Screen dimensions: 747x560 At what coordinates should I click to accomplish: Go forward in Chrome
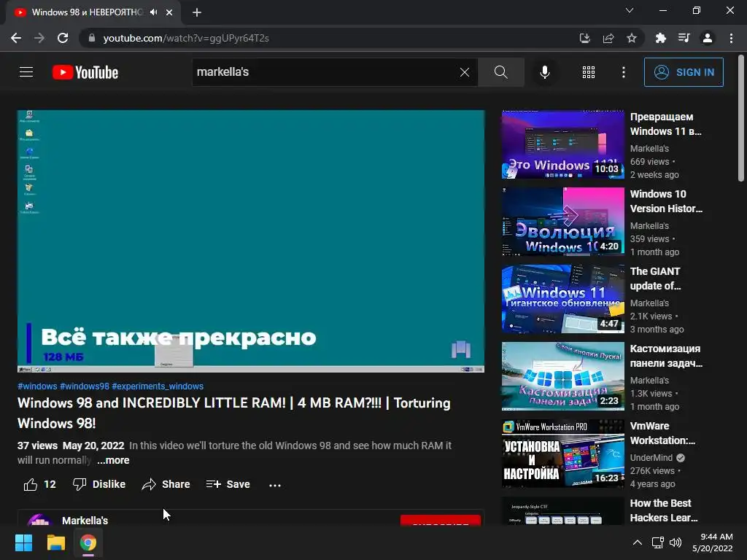tap(39, 38)
